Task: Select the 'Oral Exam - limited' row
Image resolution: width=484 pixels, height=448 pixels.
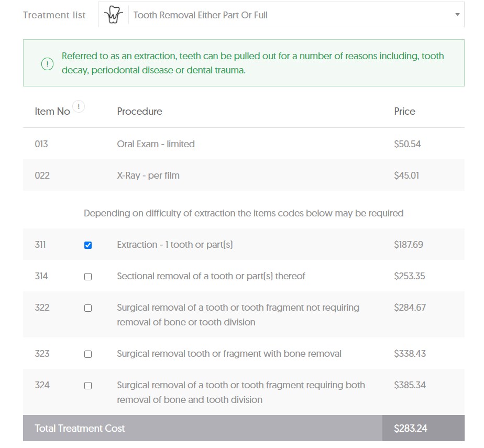Action: click(156, 144)
